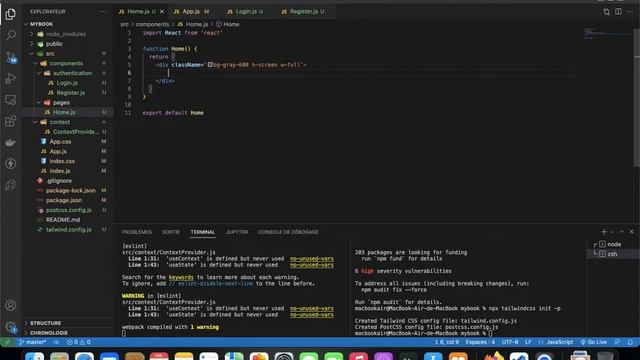
Task: Click the keywords link in terminal
Action: click(181, 277)
